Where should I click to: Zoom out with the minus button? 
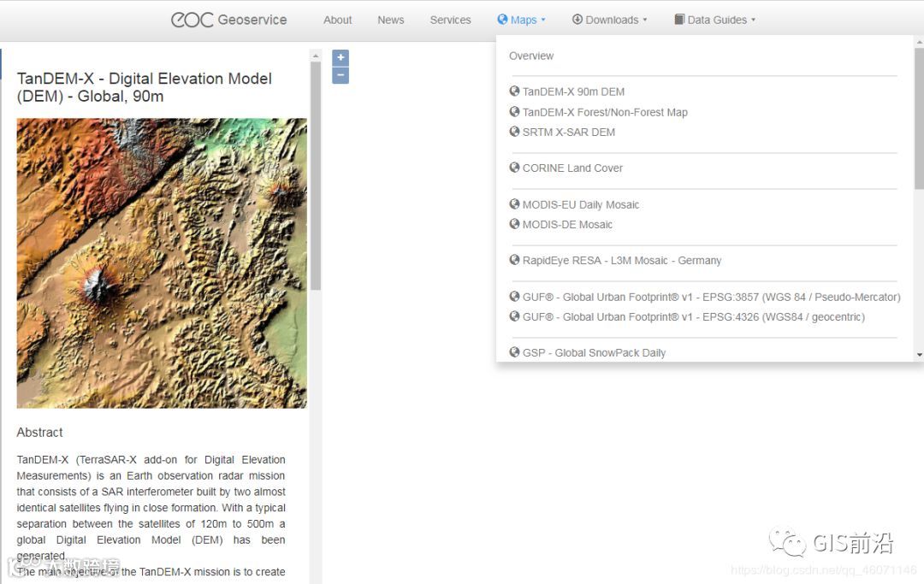click(341, 75)
